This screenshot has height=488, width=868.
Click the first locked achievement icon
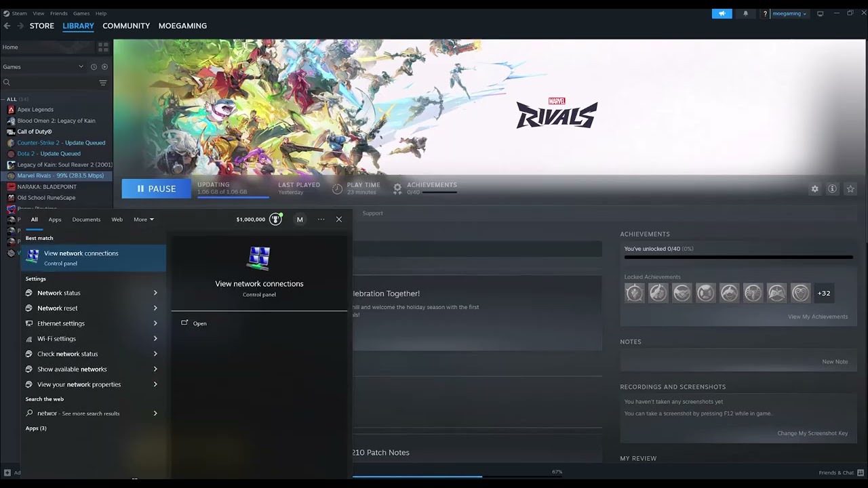(635, 293)
